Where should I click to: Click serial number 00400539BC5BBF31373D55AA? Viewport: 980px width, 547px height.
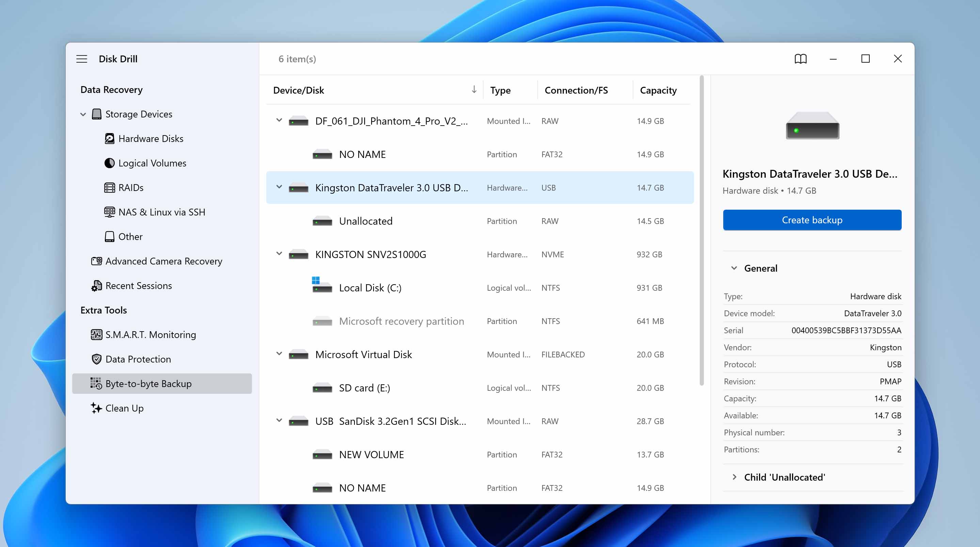pyautogui.click(x=846, y=330)
